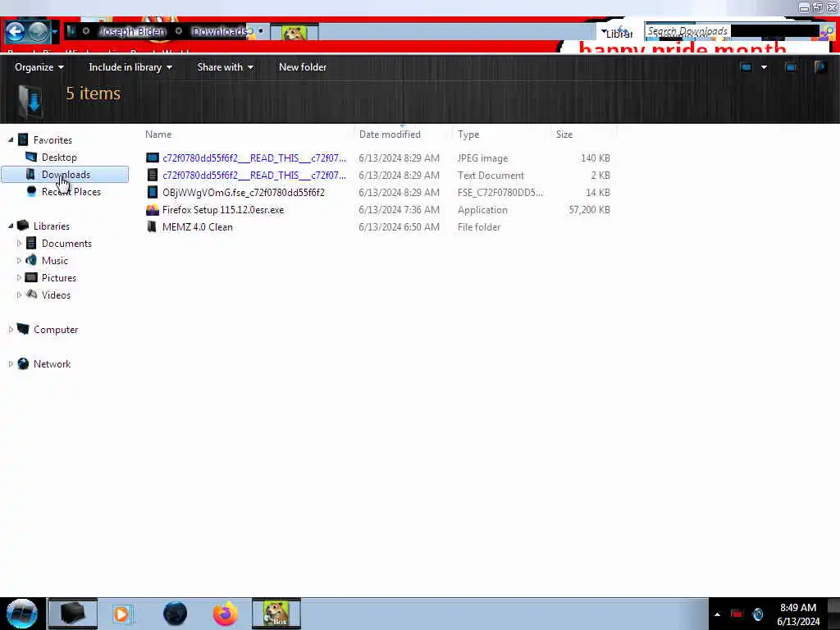Screen dimensions: 840x630
Task: Select Computer in the navigation pane
Action: click(56, 330)
